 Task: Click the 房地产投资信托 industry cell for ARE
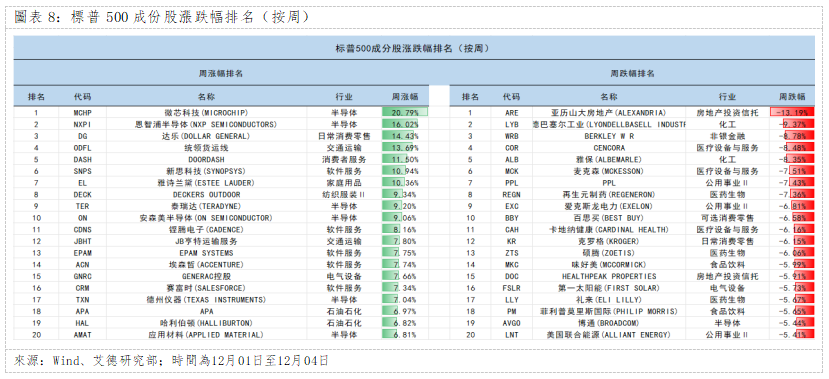click(727, 113)
